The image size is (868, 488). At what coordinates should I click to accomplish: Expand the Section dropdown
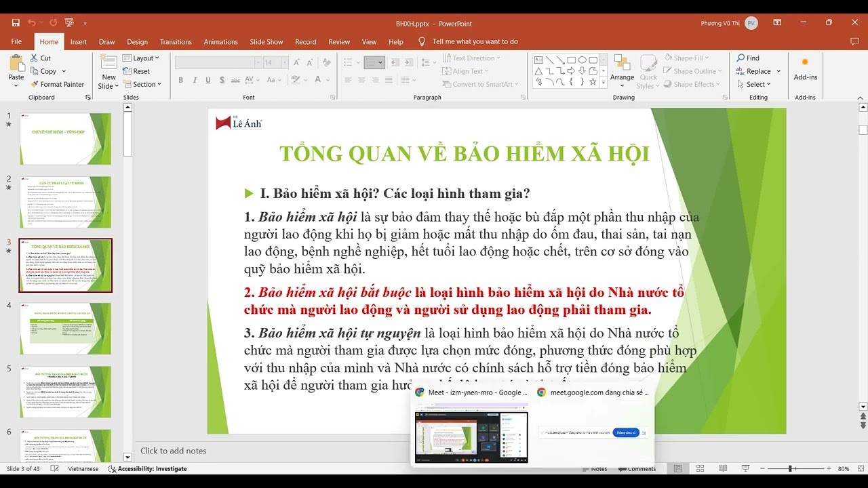point(142,84)
